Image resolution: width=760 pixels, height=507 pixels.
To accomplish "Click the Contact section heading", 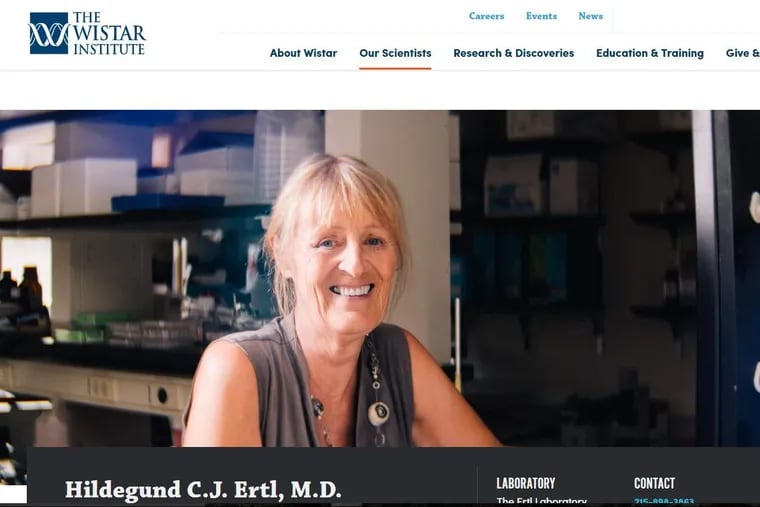I will pyautogui.click(x=654, y=483).
